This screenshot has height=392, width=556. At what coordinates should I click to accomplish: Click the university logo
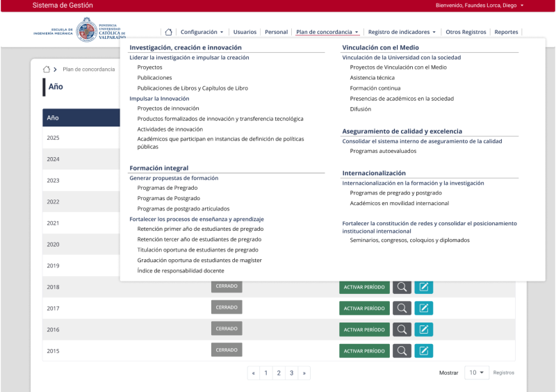[x=80, y=30]
